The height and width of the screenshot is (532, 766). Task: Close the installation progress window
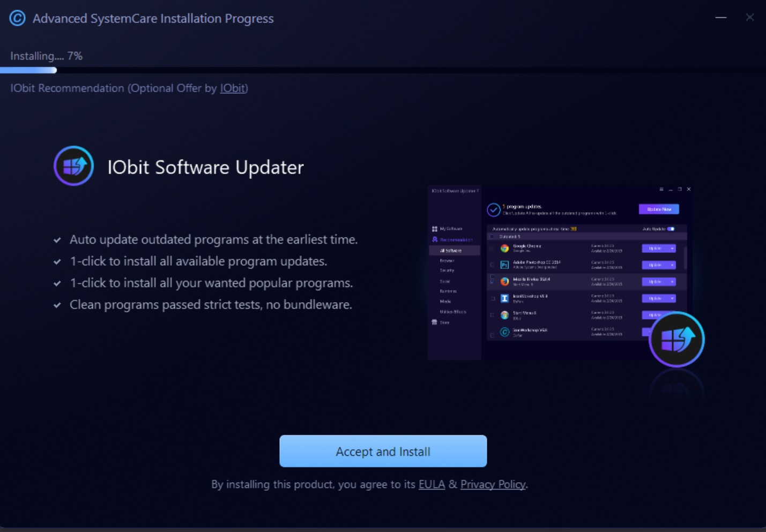[x=749, y=18]
